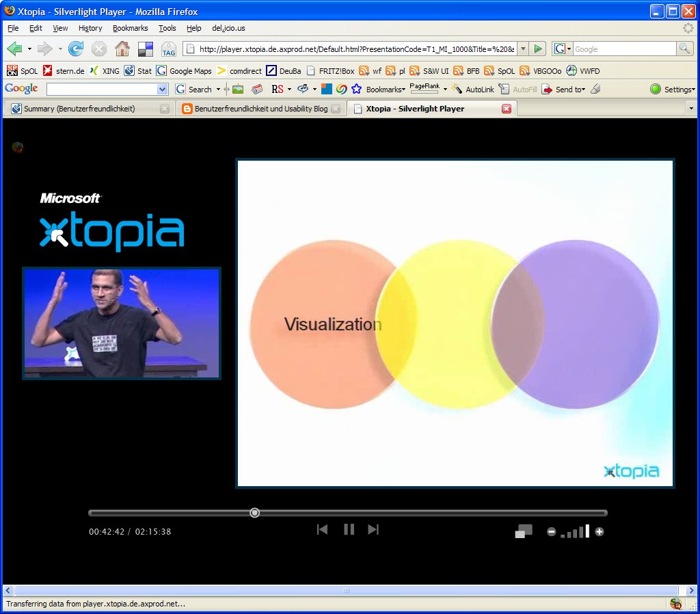The height and width of the screenshot is (614, 700).
Task: List all tabs with the tab-bar arrow
Action: click(x=691, y=109)
